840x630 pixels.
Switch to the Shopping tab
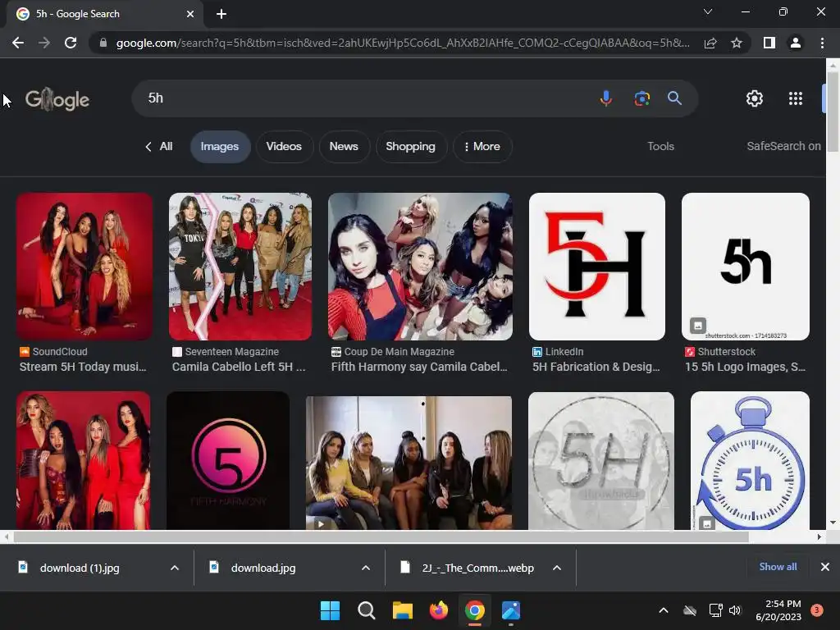[x=411, y=146]
